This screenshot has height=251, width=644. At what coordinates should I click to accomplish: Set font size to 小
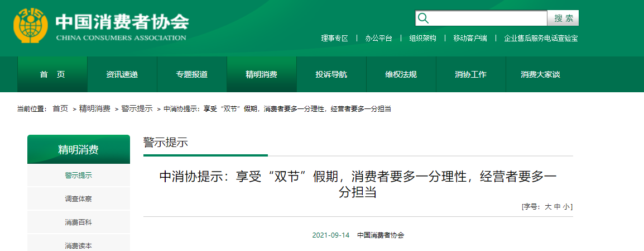point(566,207)
